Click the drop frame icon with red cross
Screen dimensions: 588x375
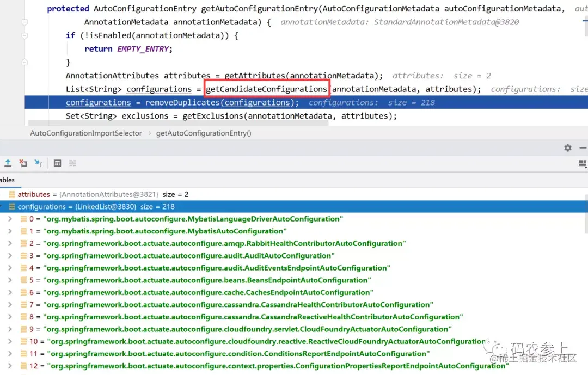tap(23, 163)
